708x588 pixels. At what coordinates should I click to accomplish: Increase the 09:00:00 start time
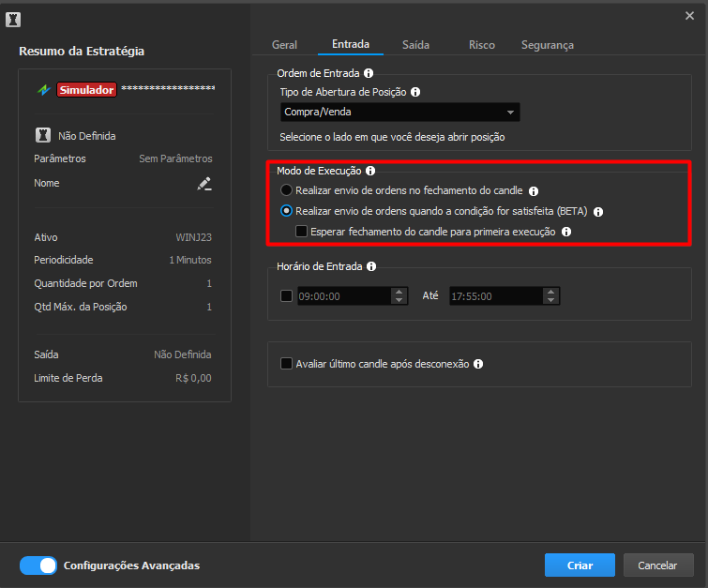click(399, 292)
